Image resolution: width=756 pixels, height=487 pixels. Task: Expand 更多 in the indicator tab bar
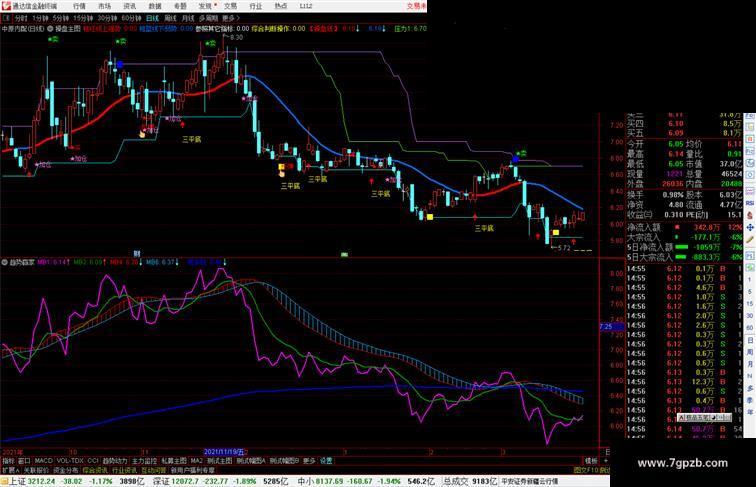click(309, 461)
